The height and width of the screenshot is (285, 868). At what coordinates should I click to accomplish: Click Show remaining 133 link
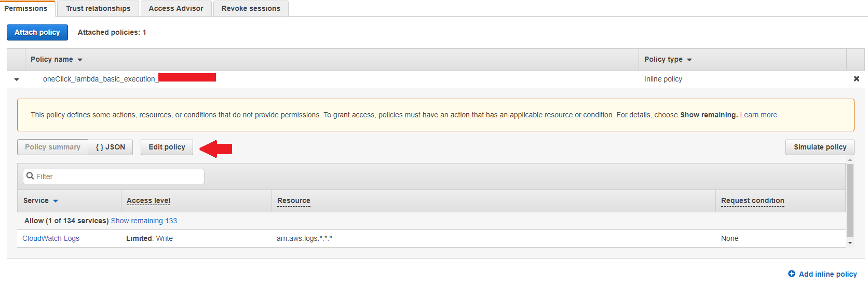point(144,221)
